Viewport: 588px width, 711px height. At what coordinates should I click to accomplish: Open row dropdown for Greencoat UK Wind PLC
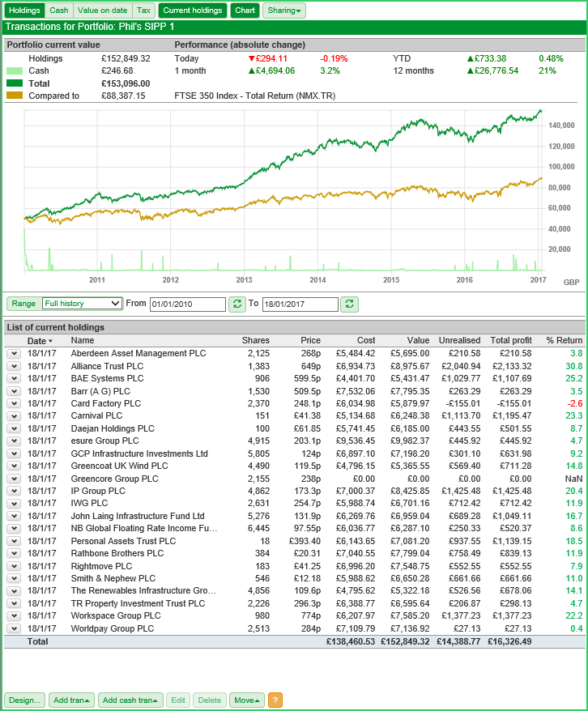click(x=14, y=466)
